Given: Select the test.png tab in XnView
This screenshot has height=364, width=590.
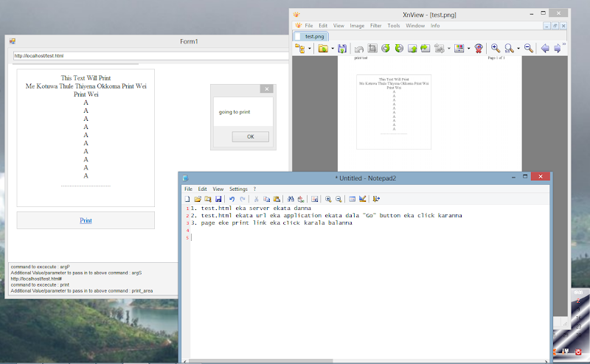Looking at the screenshot, I should pos(310,36).
